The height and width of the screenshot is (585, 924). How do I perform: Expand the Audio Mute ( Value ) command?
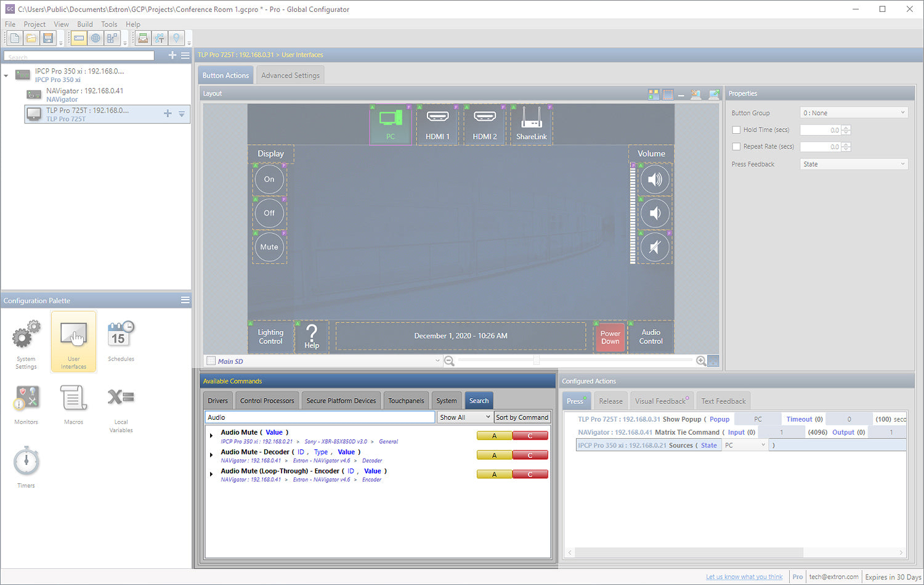pyautogui.click(x=211, y=436)
